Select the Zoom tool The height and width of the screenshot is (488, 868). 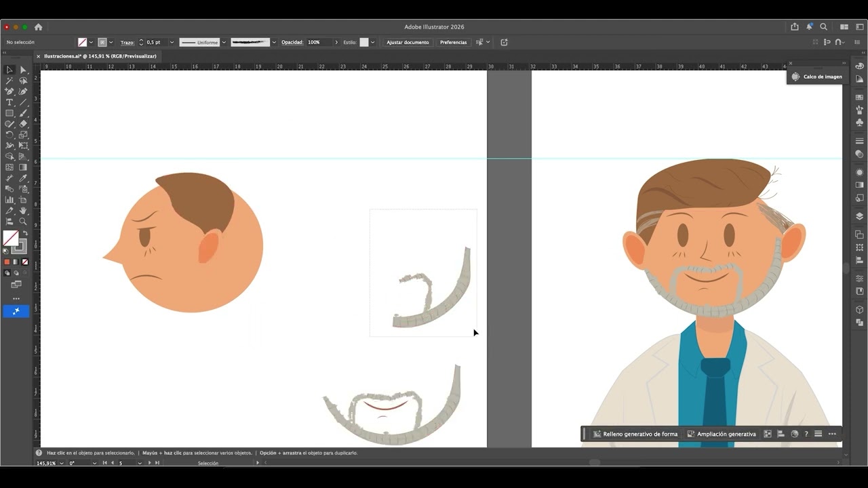click(x=23, y=221)
